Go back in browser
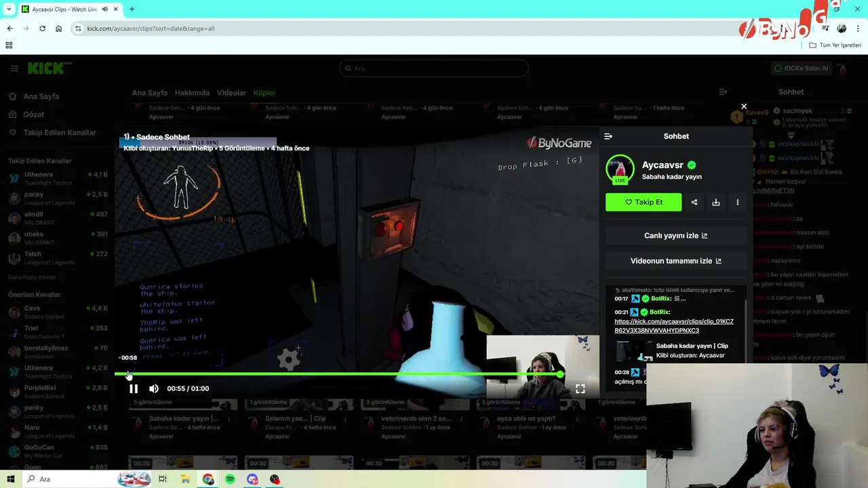 (9, 28)
